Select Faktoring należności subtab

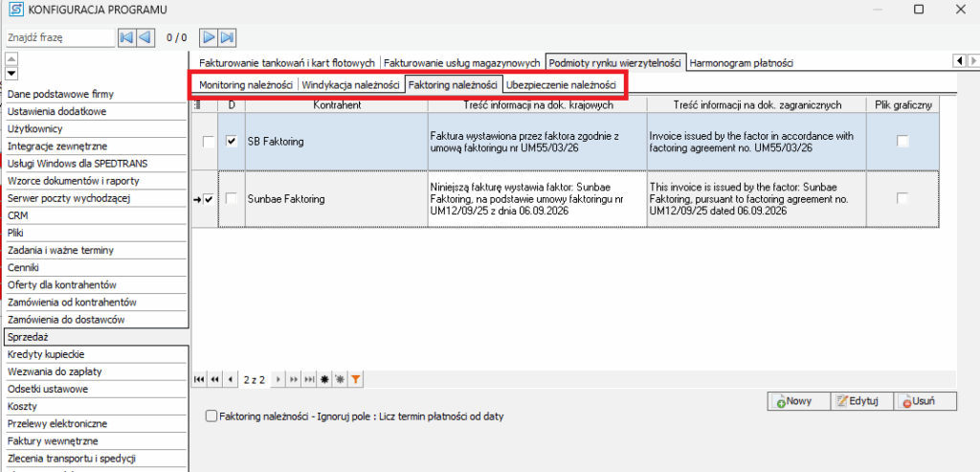453,85
